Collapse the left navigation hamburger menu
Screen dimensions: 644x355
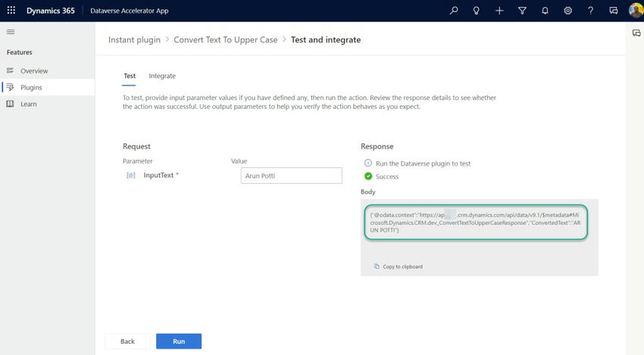(x=11, y=32)
